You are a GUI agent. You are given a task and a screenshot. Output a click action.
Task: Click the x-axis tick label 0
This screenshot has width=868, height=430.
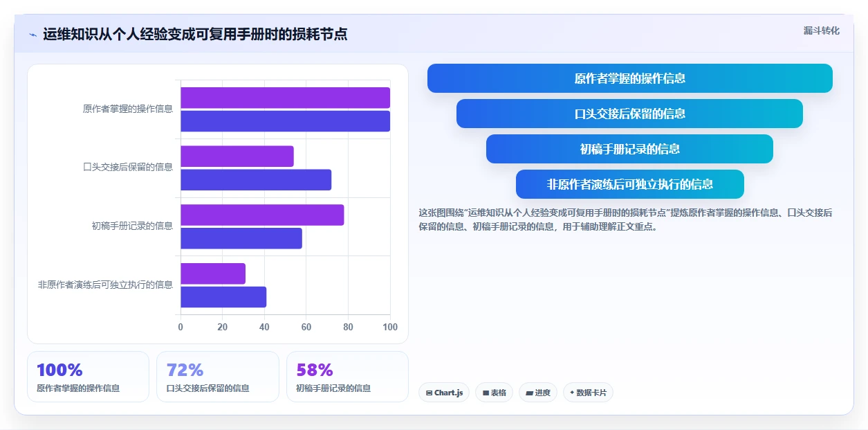click(x=181, y=327)
